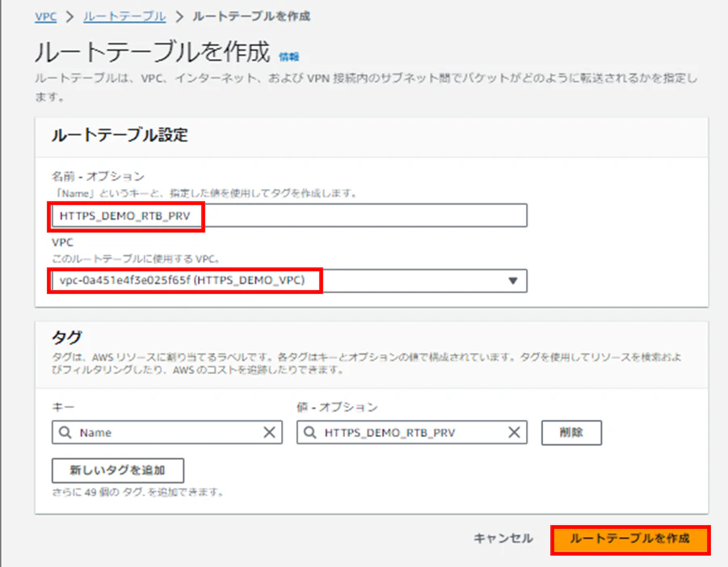
Task: Open the VPC breadcrumb link
Action: click(45, 17)
